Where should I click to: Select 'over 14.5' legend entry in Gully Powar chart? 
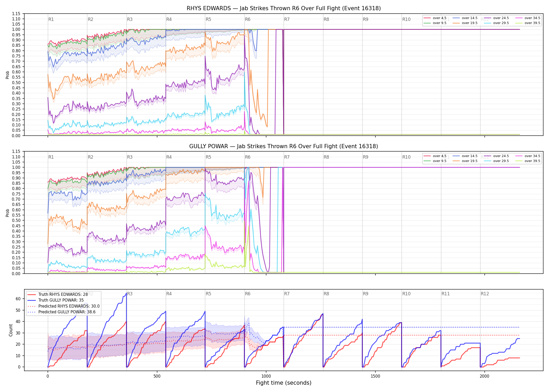[465, 156]
